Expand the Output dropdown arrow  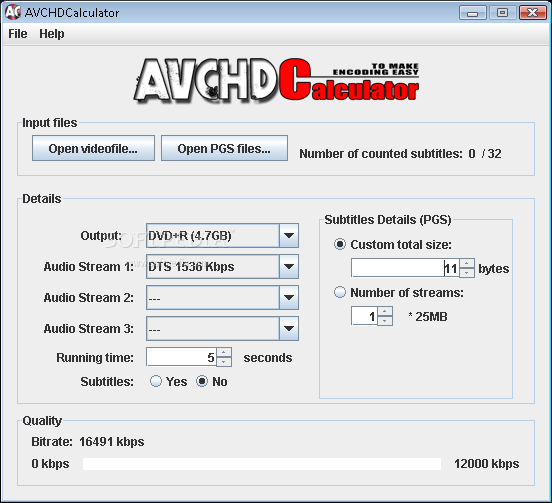click(289, 235)
